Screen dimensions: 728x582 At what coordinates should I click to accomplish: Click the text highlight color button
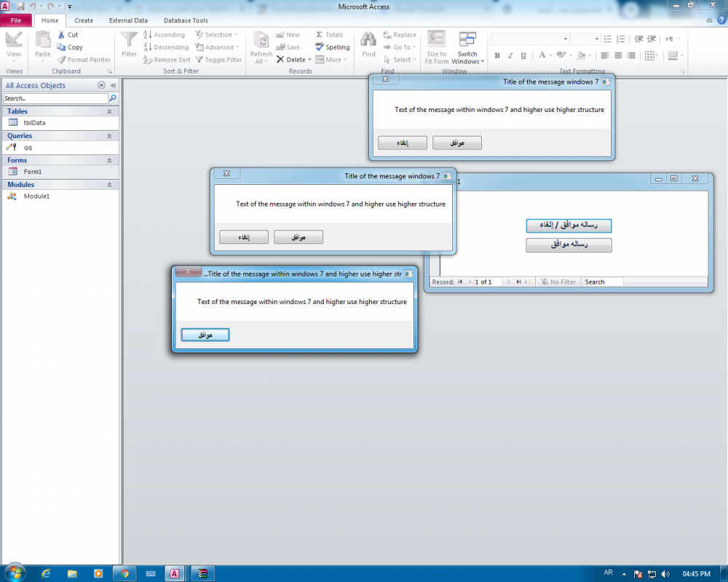pos(561,55)
